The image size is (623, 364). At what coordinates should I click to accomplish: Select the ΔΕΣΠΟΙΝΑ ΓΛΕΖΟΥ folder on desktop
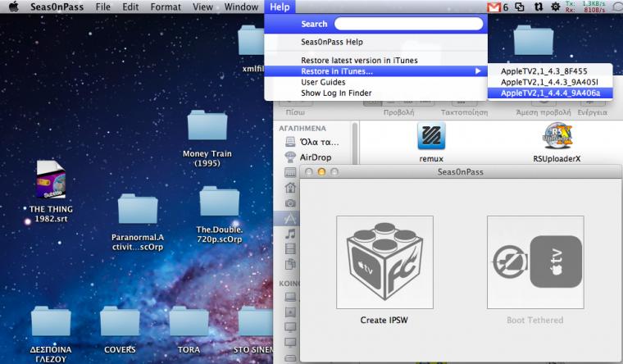pyautogui.click(x=51, y=321)
